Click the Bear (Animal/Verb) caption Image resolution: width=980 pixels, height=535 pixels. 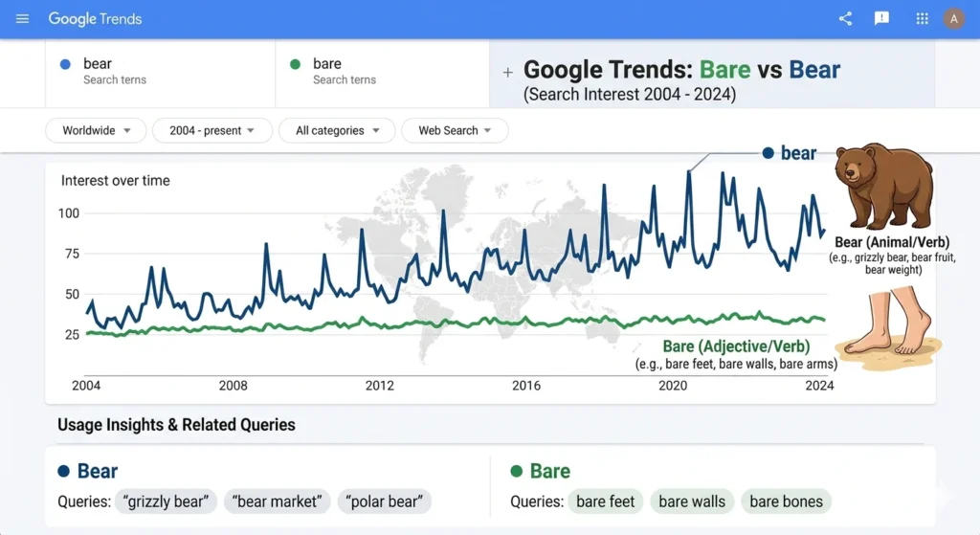(892, 242)
